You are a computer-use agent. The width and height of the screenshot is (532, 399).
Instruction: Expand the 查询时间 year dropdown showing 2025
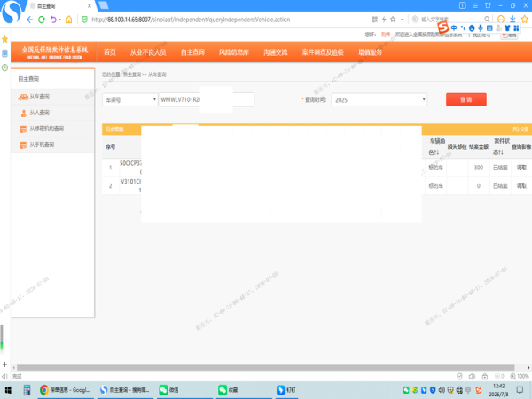click(379, 99)
